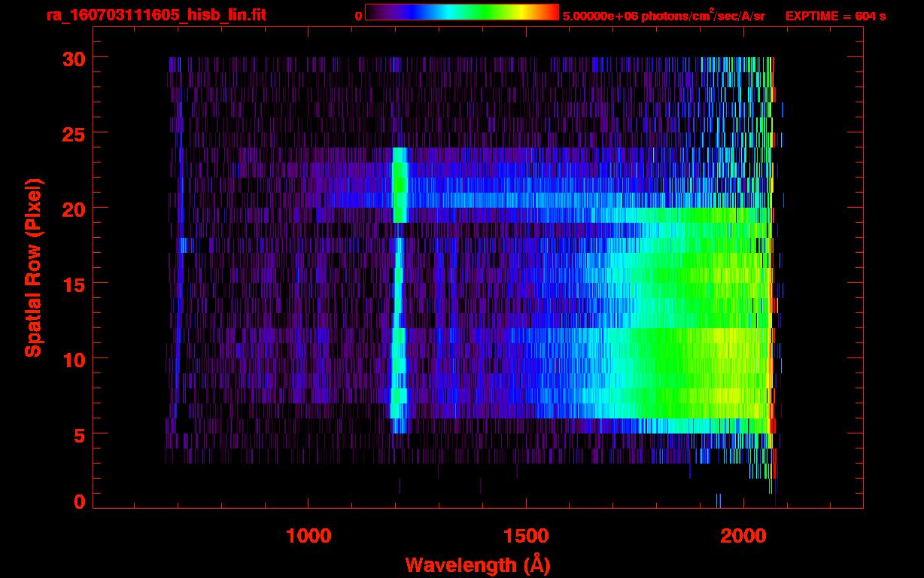Click the 5 tick label on spatial axis
The width and height of the screenshot is (924, 578).
78,434
